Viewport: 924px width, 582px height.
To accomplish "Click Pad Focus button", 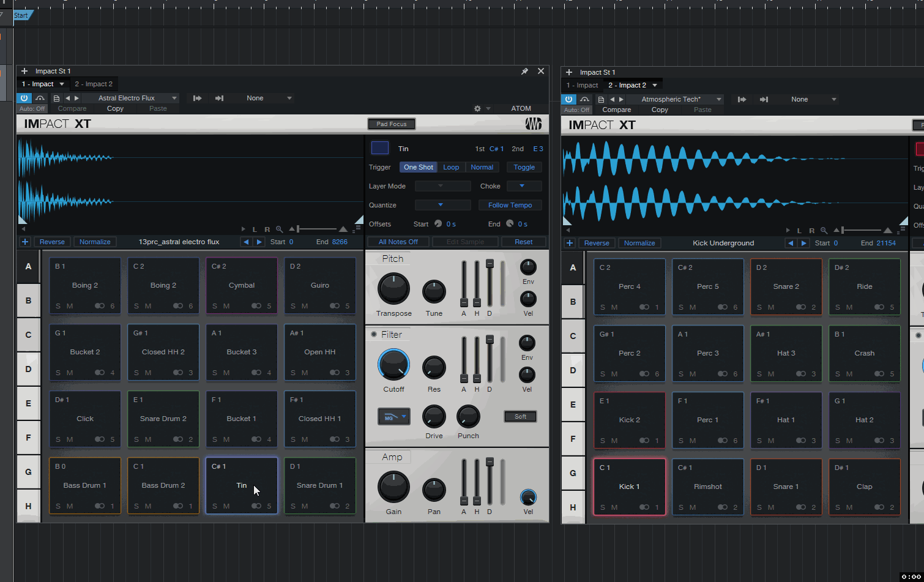I will 392,124.
